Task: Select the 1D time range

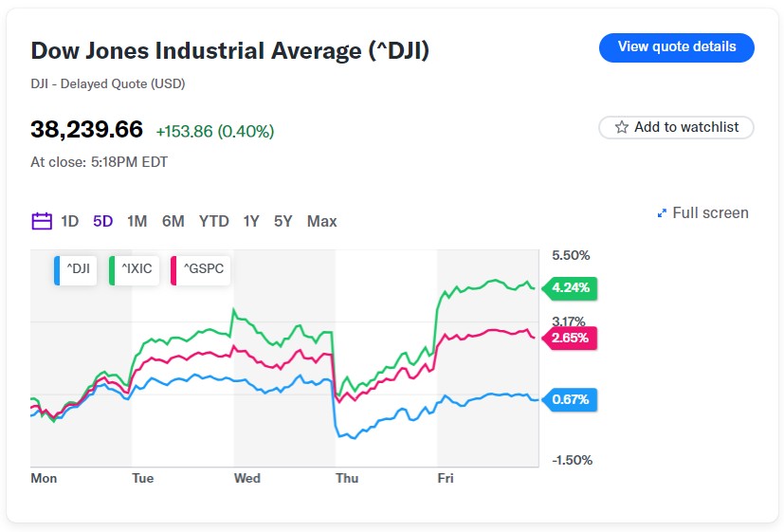Action: (x=70, y=221)
